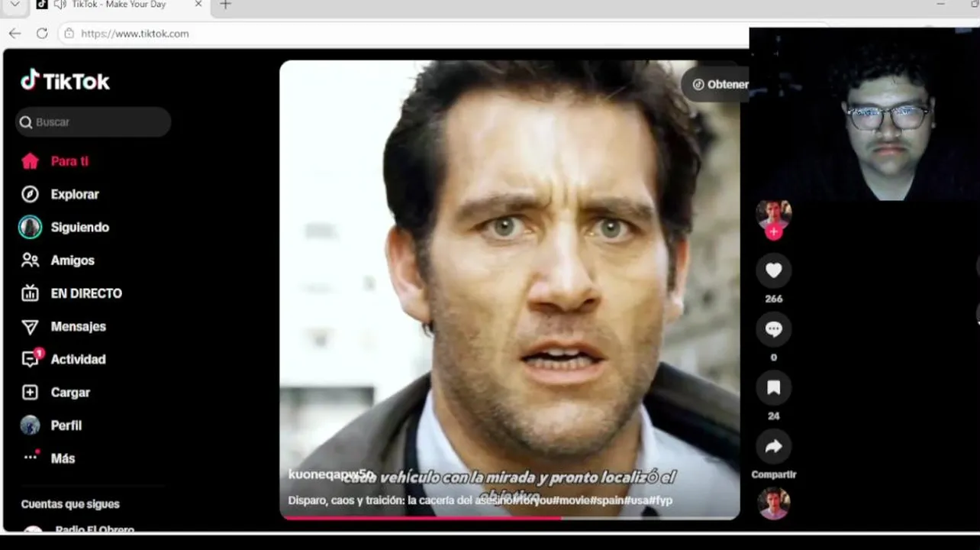Click the Explorar compass icon
The height and width of the screenshot is (550, 980).
point(30,194)
